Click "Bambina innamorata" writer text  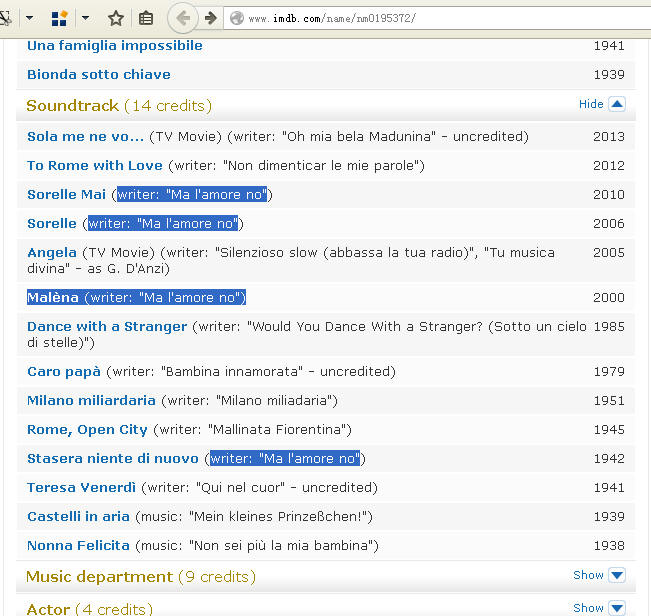(232, 372)
